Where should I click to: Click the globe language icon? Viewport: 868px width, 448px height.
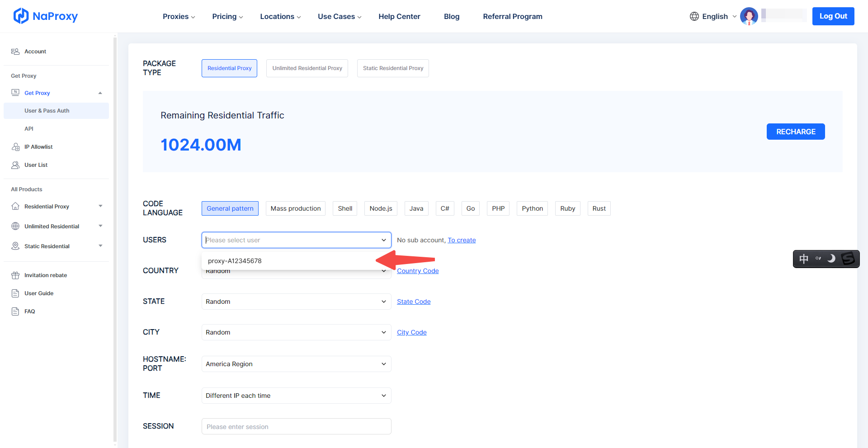point(694,16)
